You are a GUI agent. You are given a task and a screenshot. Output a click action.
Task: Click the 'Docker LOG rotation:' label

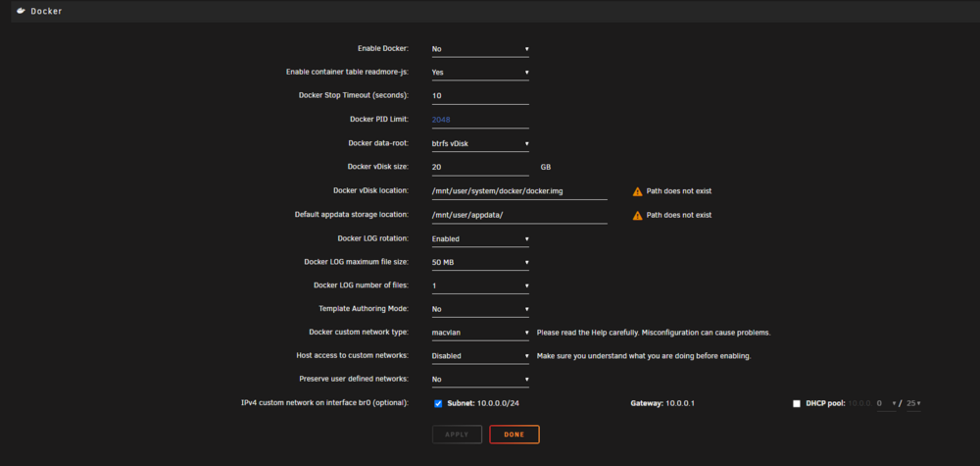pyautogui.click(x=373, y=238)
